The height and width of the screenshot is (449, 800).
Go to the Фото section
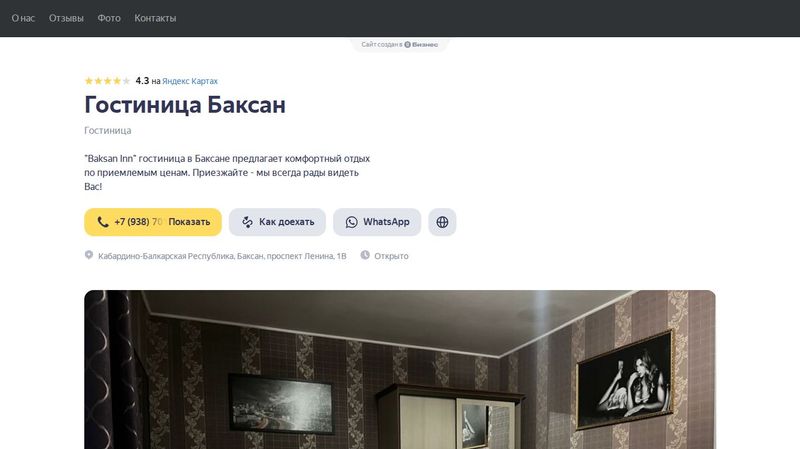(109, 18)
